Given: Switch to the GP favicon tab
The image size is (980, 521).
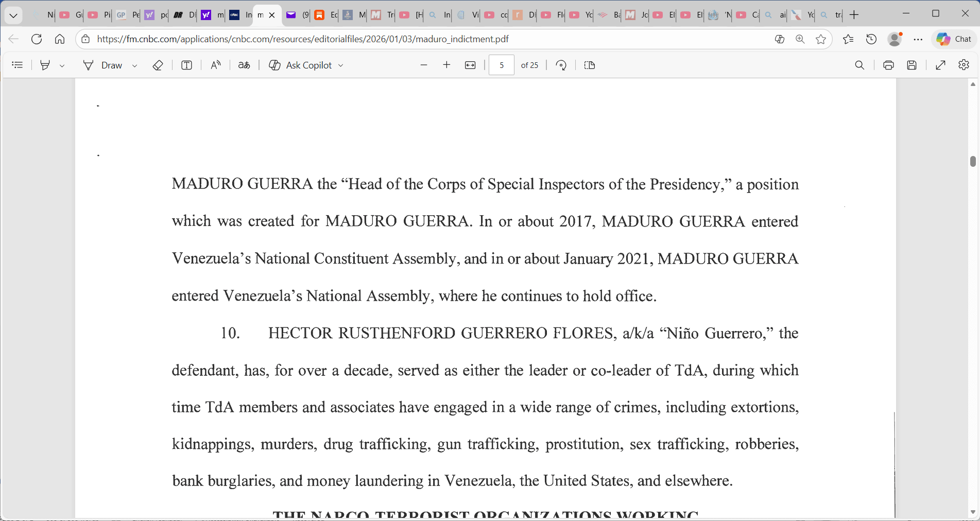Looking at the screenshot, I should tap(127, 15).
